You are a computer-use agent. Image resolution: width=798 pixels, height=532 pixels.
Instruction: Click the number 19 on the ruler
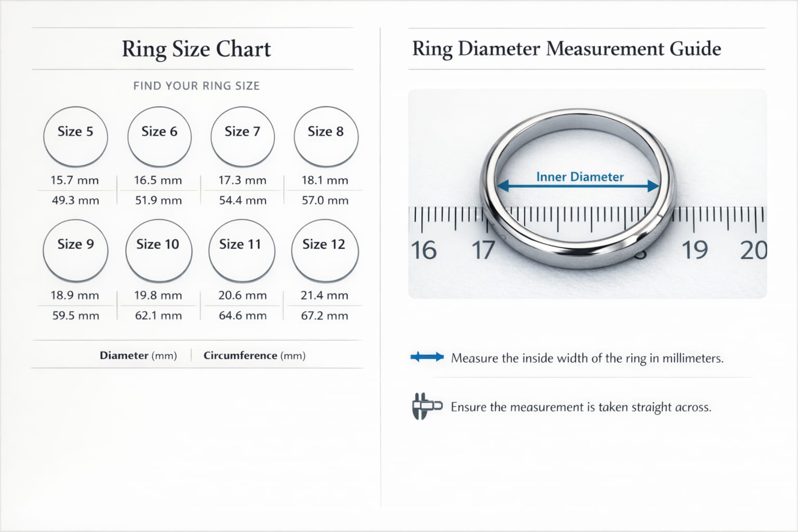[x=695, y=250]
